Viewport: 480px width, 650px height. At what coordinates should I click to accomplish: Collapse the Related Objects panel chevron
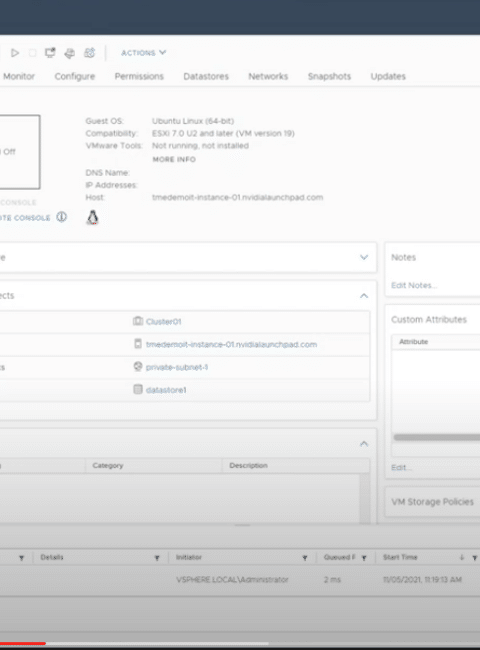tap(364, 296)
